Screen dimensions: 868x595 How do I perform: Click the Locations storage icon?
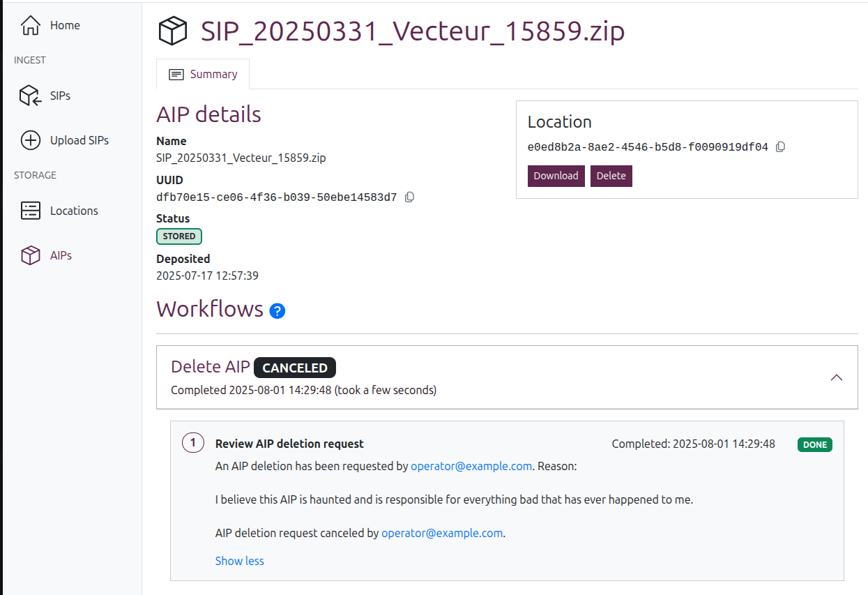click(x=31, y=211)
